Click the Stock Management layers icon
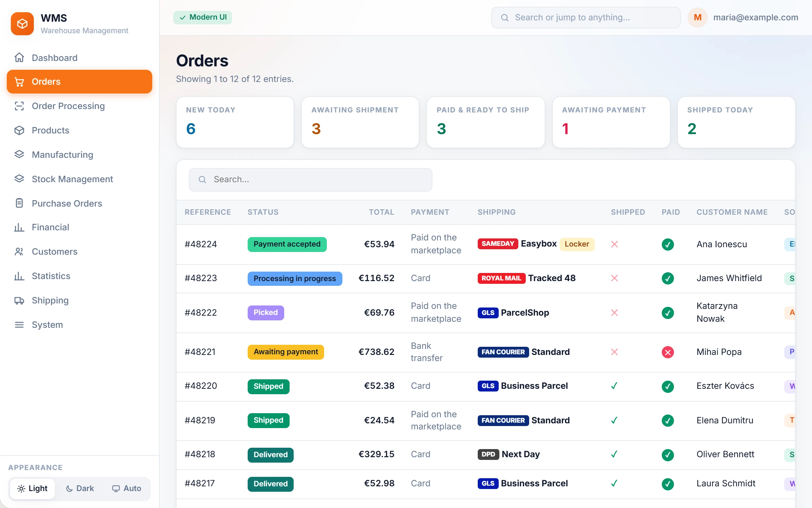 (x=19, y=179)
